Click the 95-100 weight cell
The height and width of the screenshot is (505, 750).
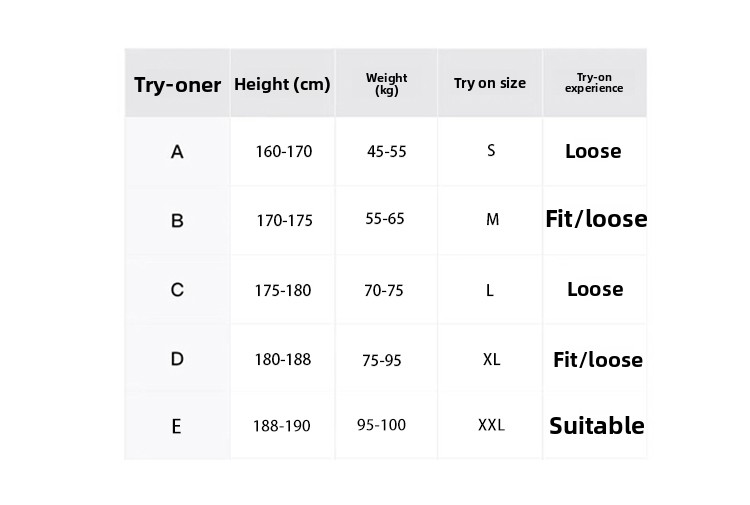(x=381, y=425)
